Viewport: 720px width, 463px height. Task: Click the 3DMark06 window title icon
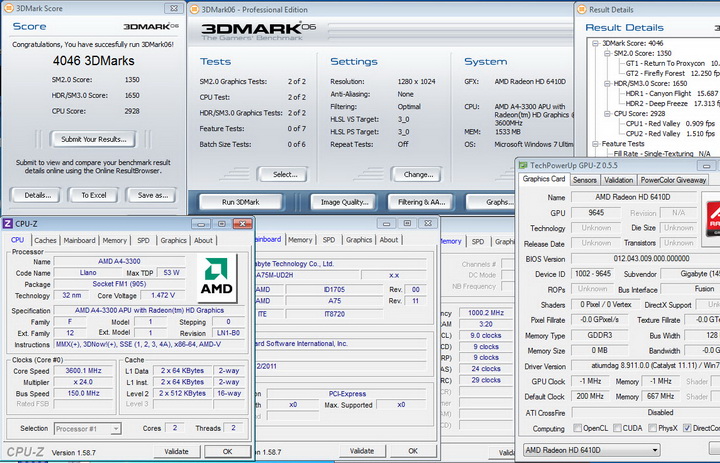click(194, 8)
